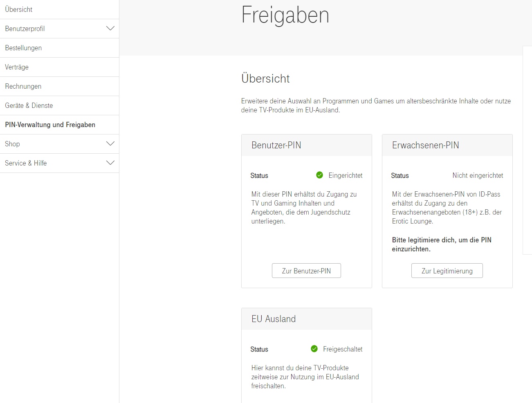Click the Erwachsenen-PIN card header

(x=426, y=145)
